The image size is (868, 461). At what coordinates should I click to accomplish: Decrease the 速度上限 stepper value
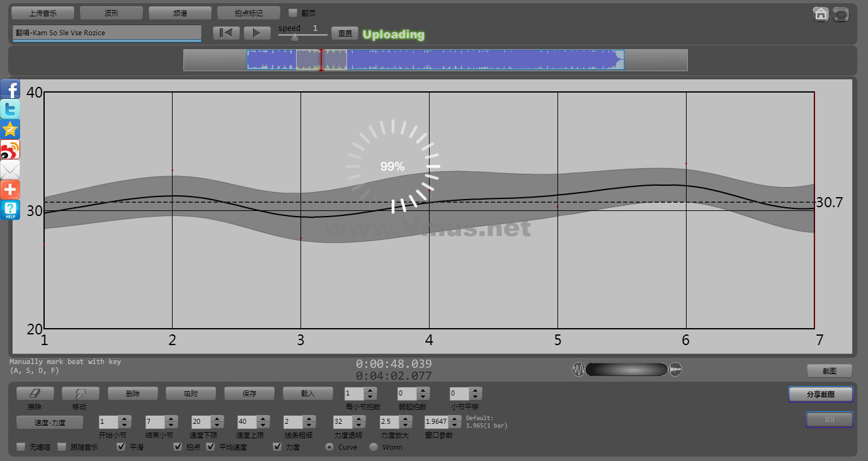[263, 425]
